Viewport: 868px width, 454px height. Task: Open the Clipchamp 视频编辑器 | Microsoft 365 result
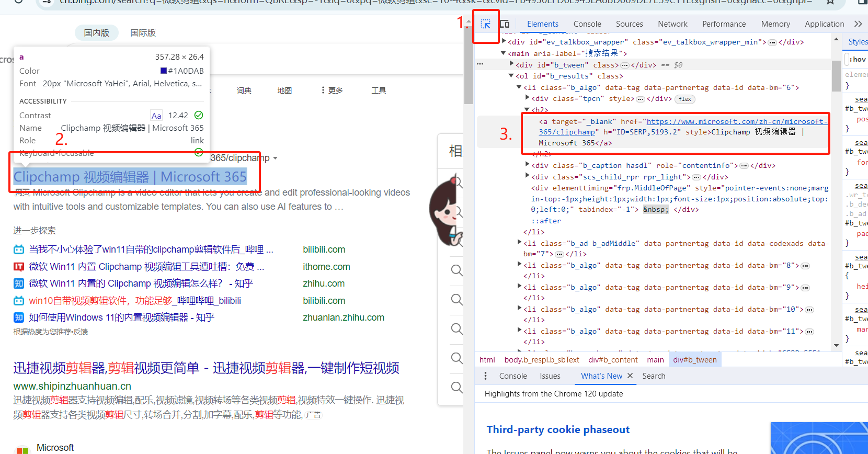(130, 177)
